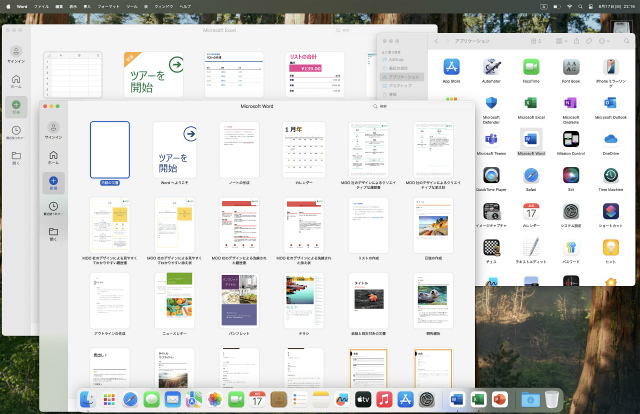
Task: Choose the Calendar template in Word
Action: pyautogui.click(x=303, y=149)
